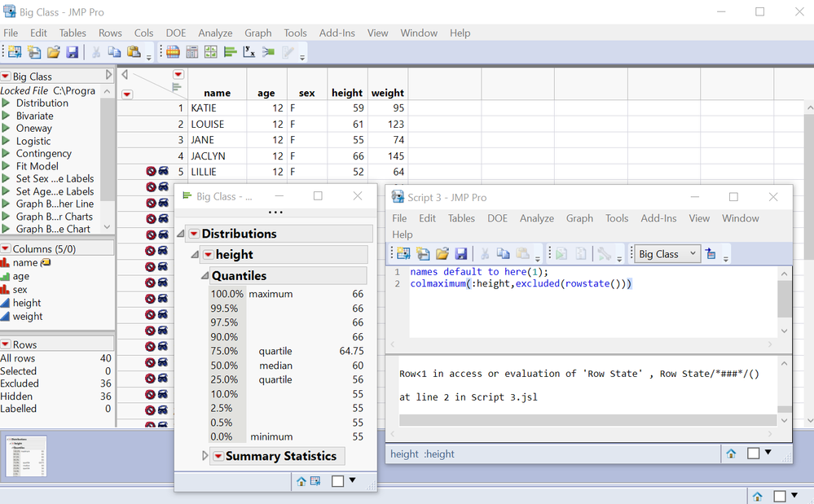Run the Oneway script green triangle

(x=7, y=128)
